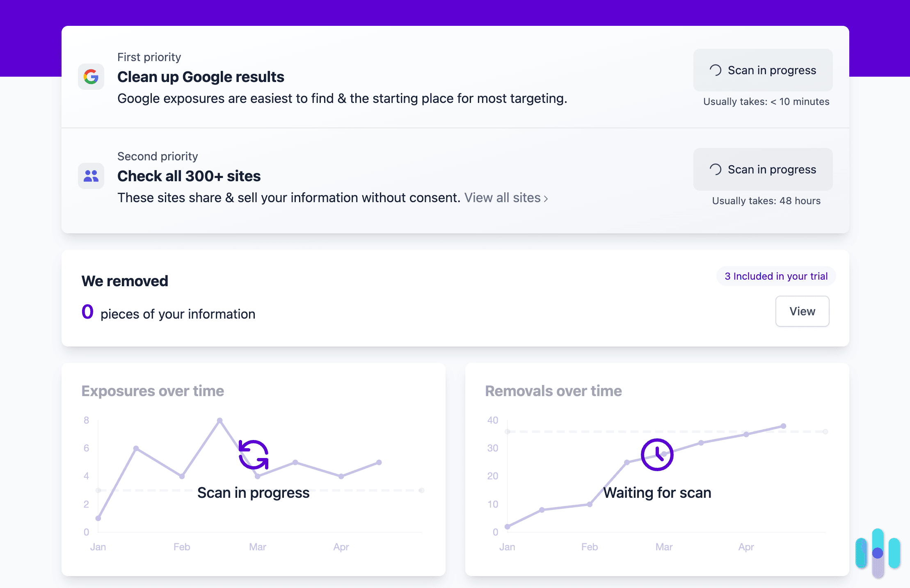910x588 pixels.
Task: Click the purple refresh icon on Exposures chart
Action: coord(253,455)
